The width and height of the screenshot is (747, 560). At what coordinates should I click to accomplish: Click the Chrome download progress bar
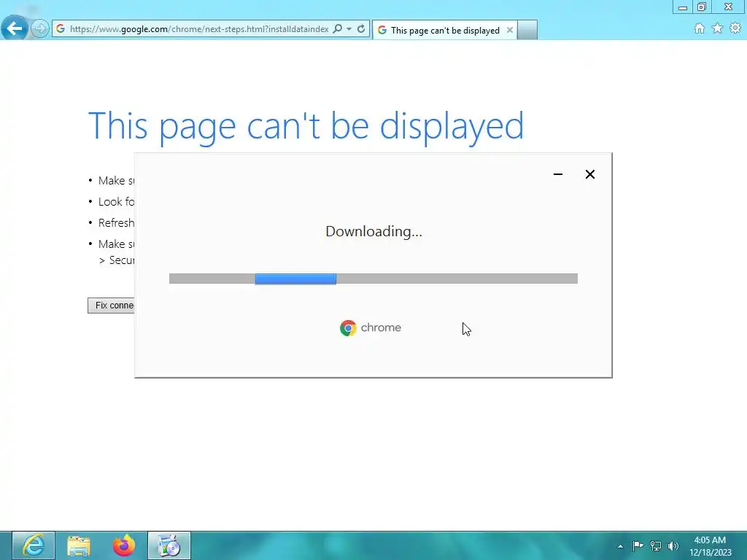point(373,279)
